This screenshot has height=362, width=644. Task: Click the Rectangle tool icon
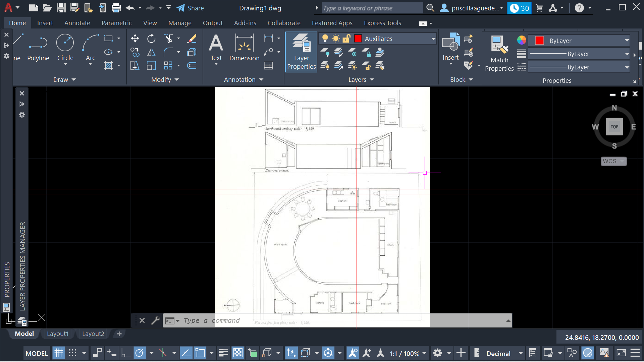tap(108, 39)
